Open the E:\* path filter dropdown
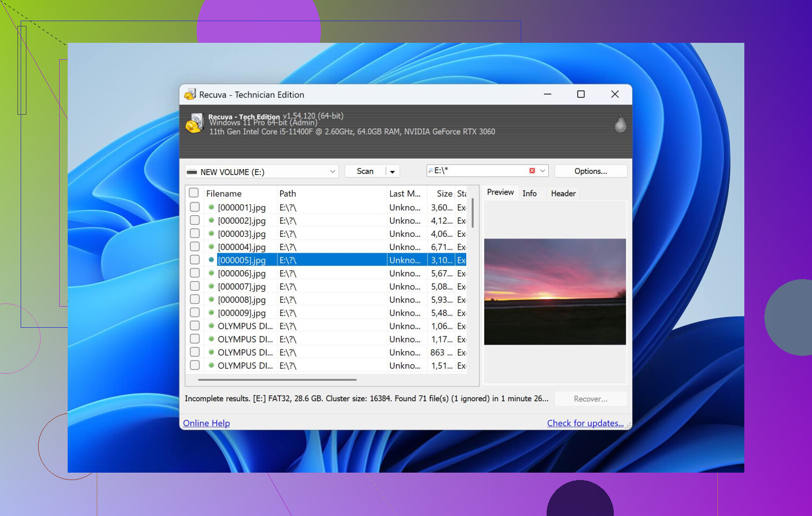 (x=542, y=171)
